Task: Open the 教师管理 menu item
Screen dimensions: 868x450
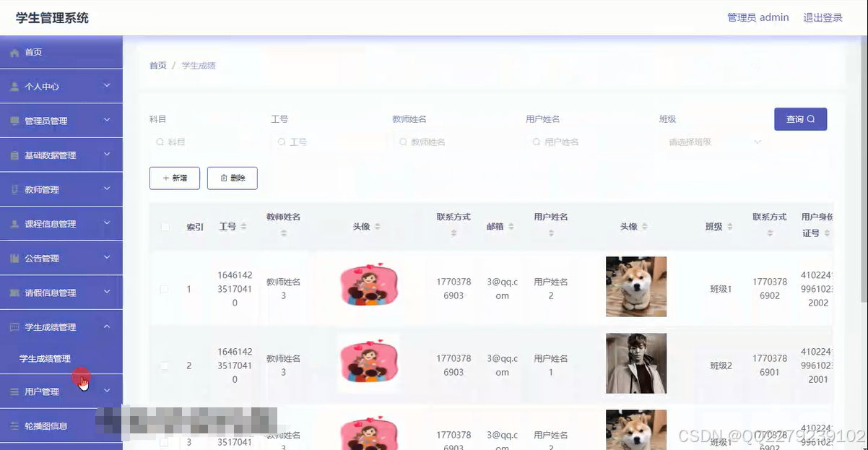Action: (x=61, y=189)
